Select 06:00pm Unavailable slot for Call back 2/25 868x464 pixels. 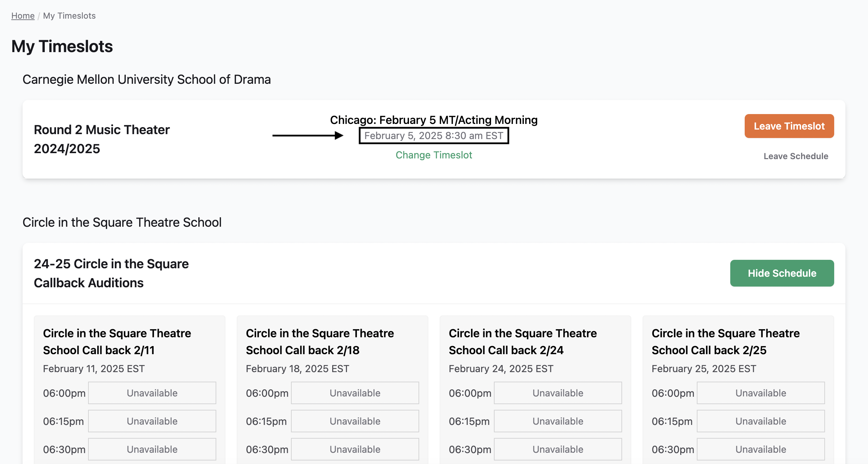point(761,393)
